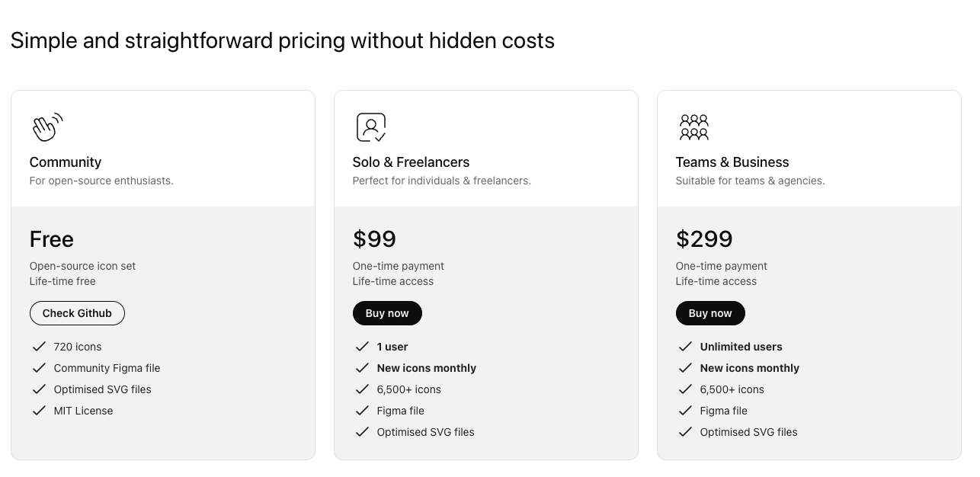This screenshot has height=477, width=980.
Task: Select the Solo & Freelancers heading
Action: (x=411, y=162)
